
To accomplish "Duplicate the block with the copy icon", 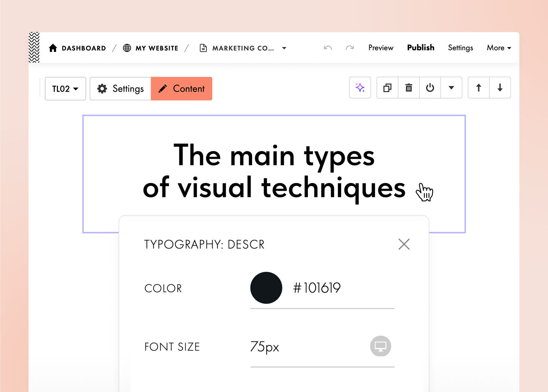I will 387,88.
